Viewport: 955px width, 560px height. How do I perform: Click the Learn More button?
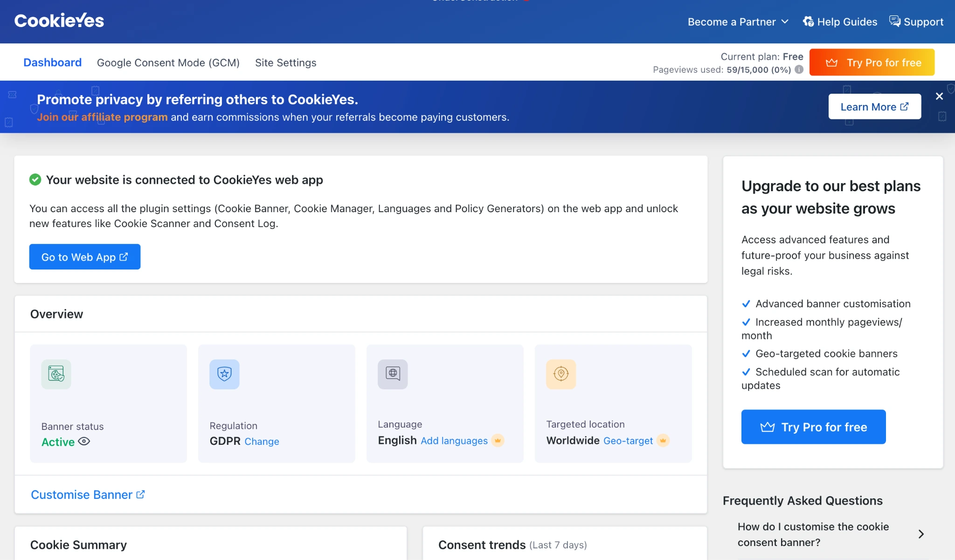pos(875,106)
